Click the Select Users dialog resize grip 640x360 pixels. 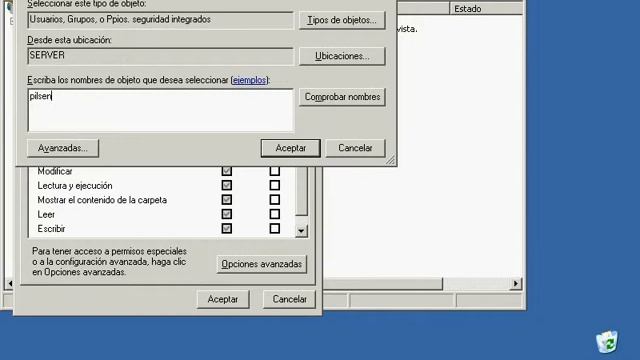(390, 160)
